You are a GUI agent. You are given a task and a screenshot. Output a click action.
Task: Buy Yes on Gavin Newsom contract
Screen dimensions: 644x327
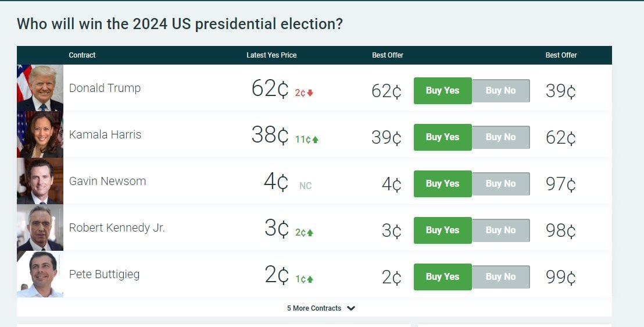pyautogui.click(x=442, y=184)
